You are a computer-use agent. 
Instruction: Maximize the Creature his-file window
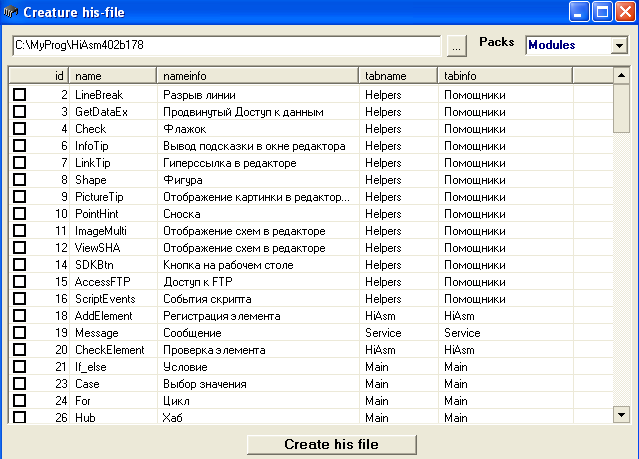(602, 12)
